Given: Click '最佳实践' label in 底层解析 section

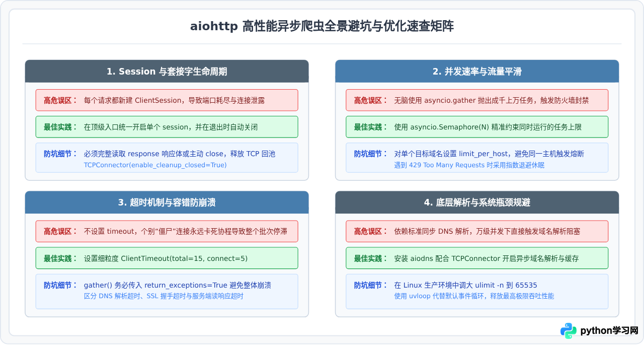Looking at the screenshot, I should [371, 258].
